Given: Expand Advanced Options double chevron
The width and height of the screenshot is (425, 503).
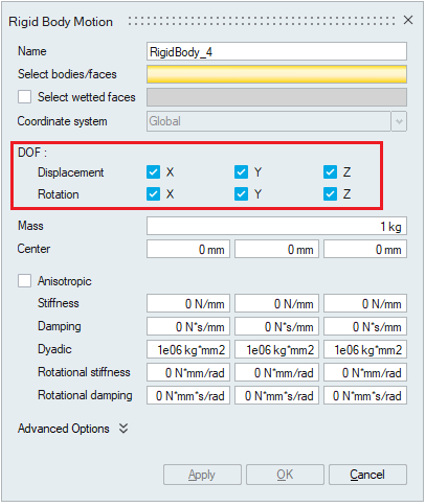Looking at the screenshot, I should click(124, 429).
